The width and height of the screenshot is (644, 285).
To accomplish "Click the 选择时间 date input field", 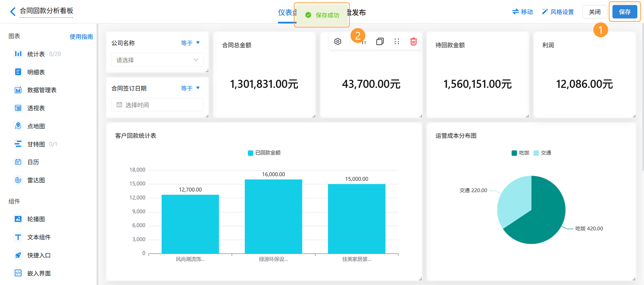I will 157,105.
